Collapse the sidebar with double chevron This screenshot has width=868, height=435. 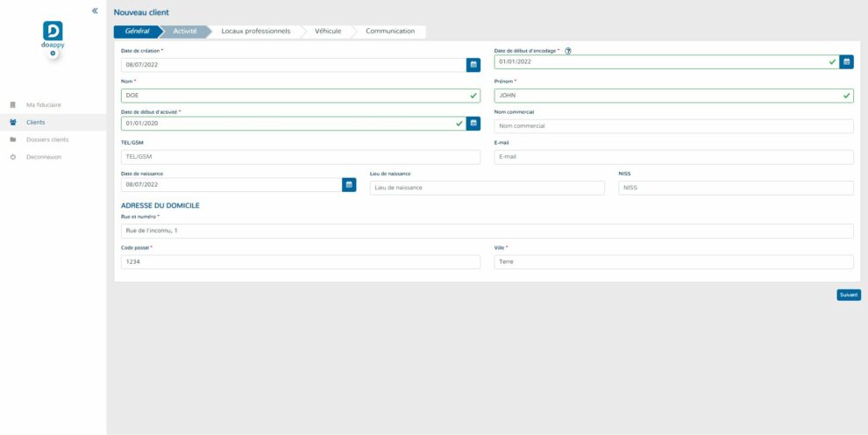95,11
